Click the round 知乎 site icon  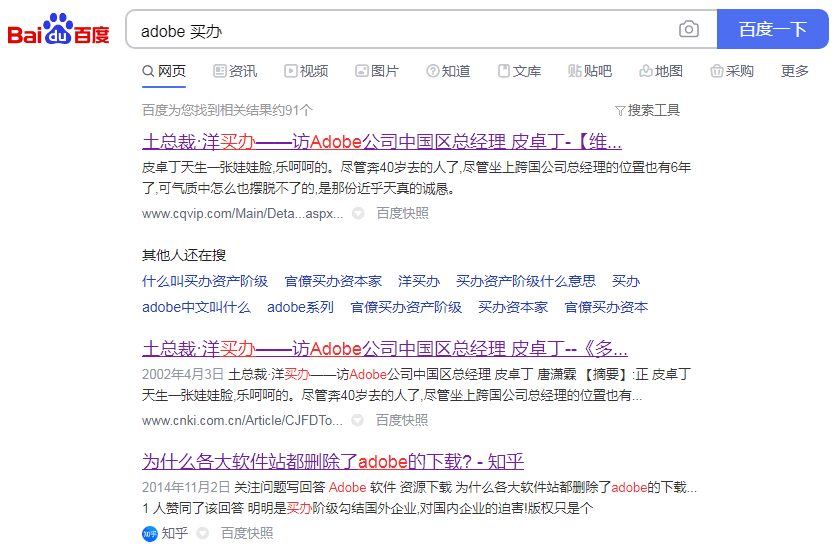click(150, 533)
